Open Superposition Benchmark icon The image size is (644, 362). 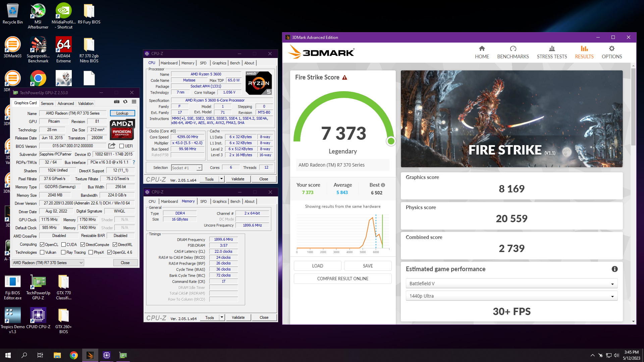[38, 50]
